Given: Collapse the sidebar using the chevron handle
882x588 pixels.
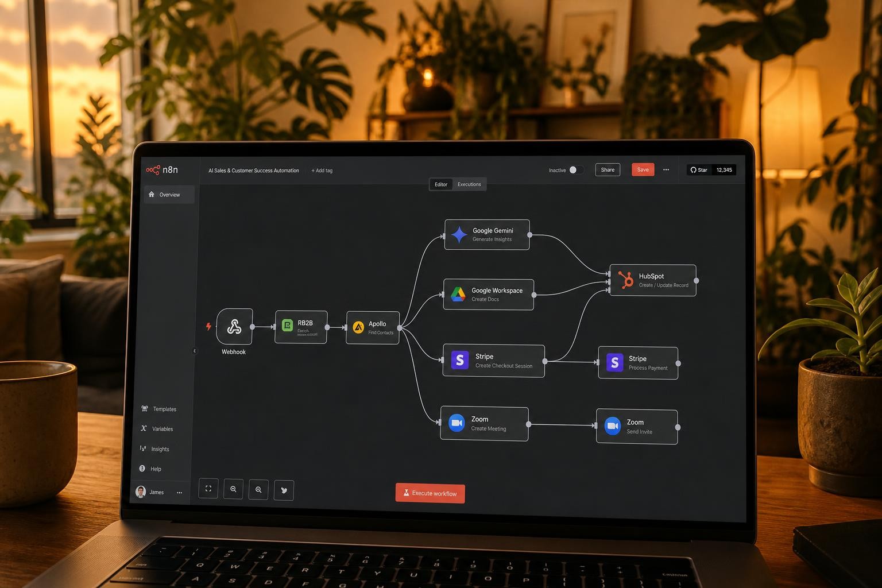Looking at the screenshot, I should pos(194,351).
